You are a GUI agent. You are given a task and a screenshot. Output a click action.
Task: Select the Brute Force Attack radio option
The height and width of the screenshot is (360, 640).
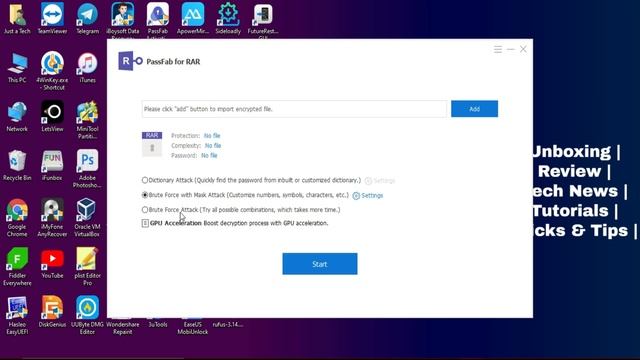(x=145, y=210)
